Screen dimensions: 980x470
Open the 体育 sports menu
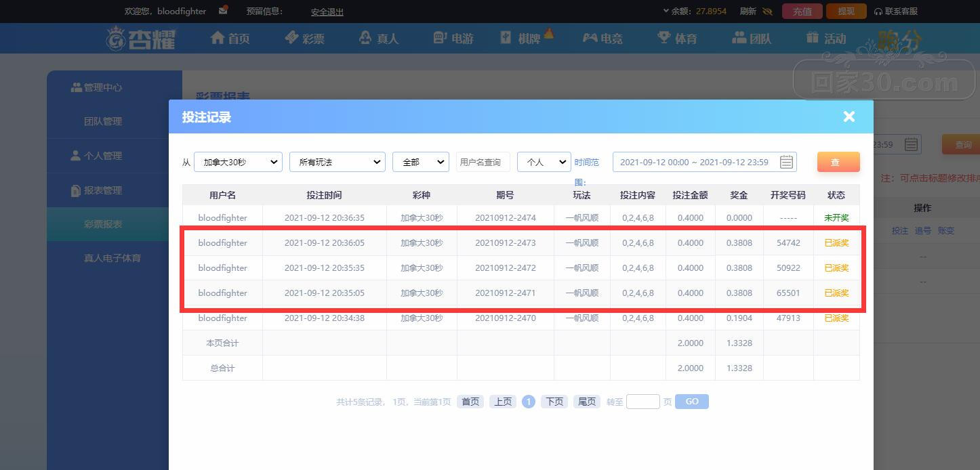click(x=677, y=38)
